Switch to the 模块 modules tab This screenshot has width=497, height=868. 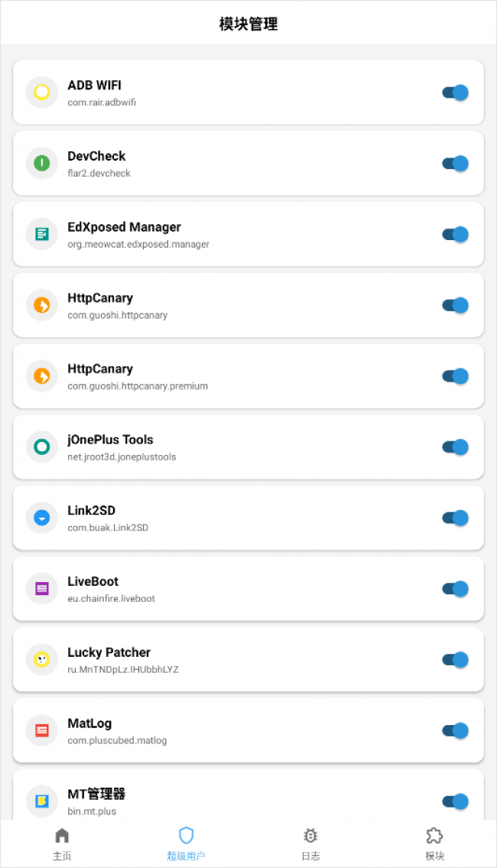(434, 843)
